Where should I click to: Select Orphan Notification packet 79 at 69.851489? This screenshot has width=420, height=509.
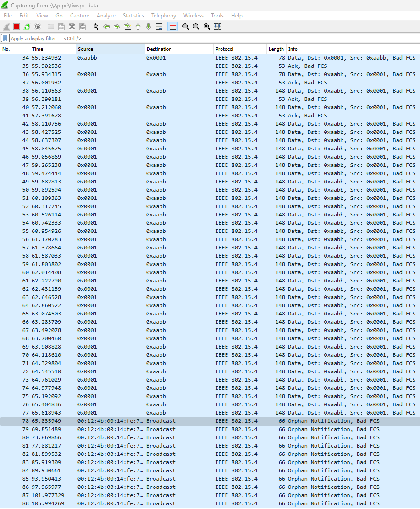(210, 430)
